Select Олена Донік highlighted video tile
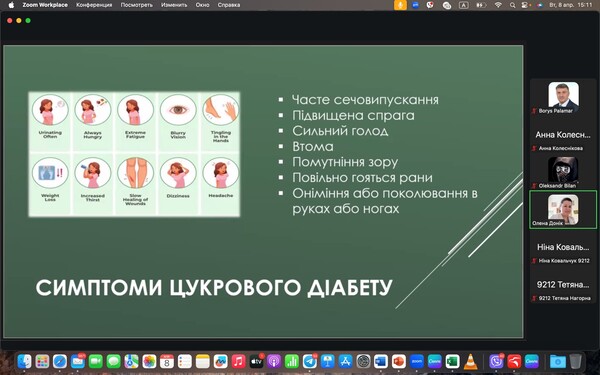The height and width of the screenshot is (375, 600). 563,210
